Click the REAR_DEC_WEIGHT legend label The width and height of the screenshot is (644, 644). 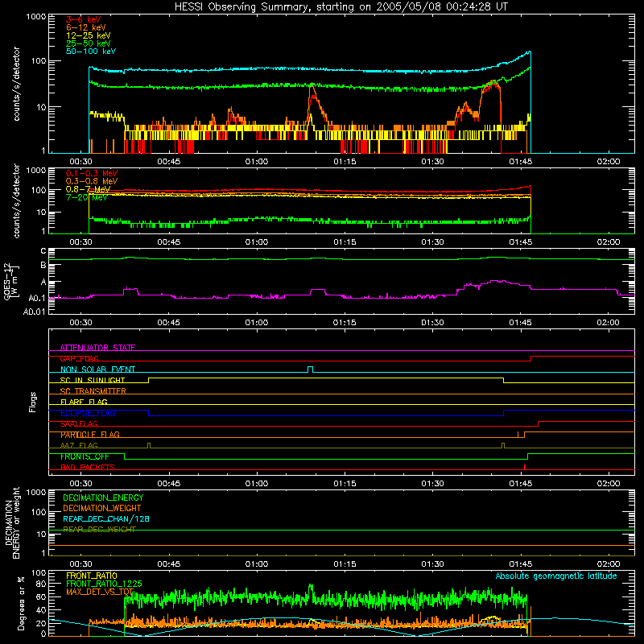pyautogui.click(x=99, y=530)
